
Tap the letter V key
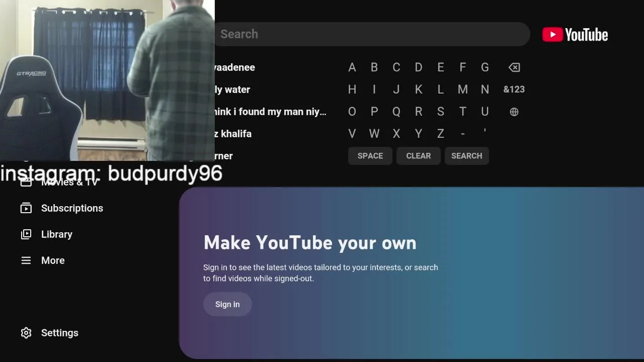tap(352, 134)
